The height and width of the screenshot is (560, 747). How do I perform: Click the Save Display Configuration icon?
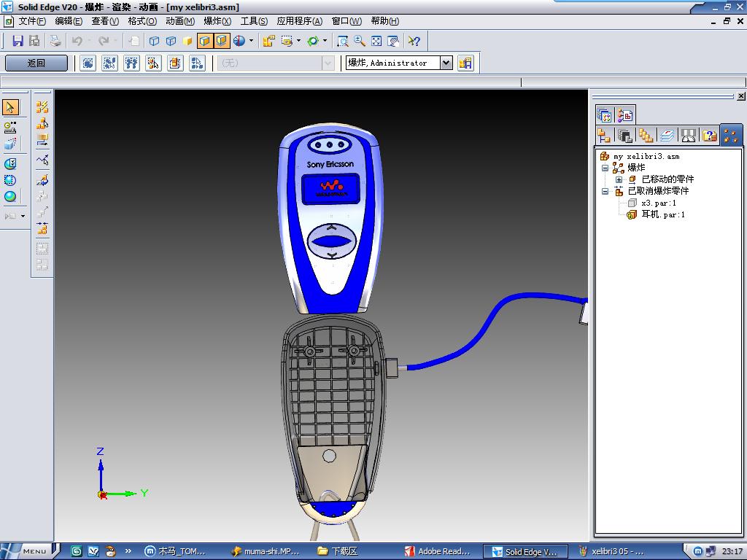click(465, 63)
